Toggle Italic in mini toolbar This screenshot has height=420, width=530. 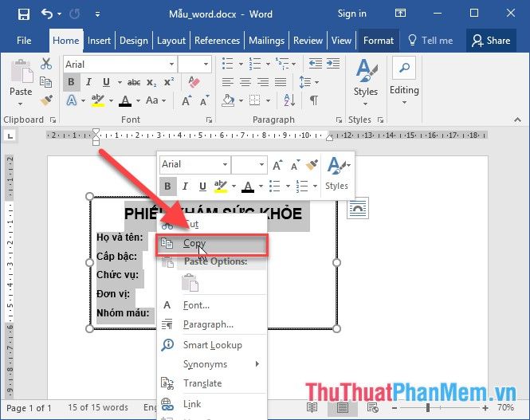[x=185, y=186]
